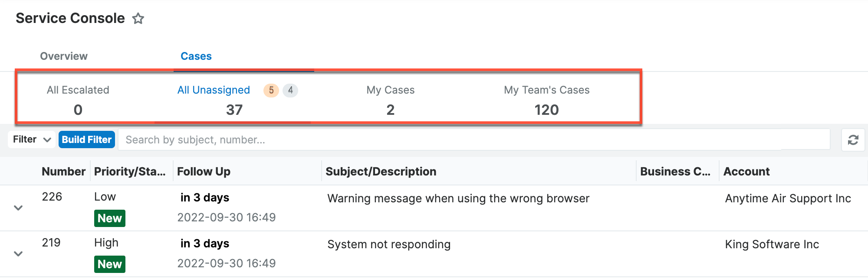
Task: Click the orange "5" badge next to All Unassigned
Action: tap(270, 91)
